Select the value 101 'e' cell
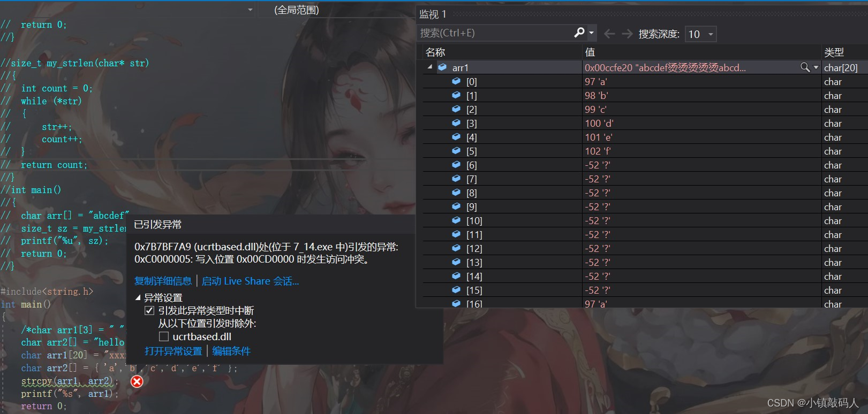Screen dimensions: 868x414 tap(598, 137)
